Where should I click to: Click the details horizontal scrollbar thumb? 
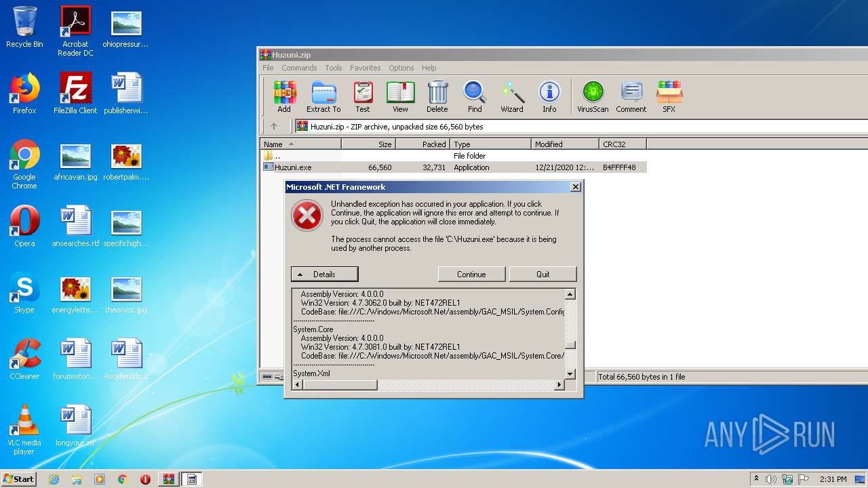coord(340,384)
